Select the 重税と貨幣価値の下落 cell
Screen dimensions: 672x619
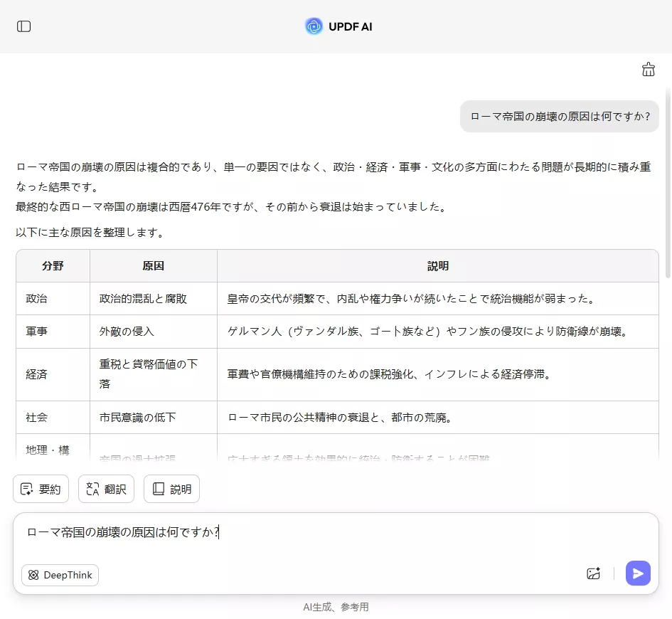tap(154, 374)
